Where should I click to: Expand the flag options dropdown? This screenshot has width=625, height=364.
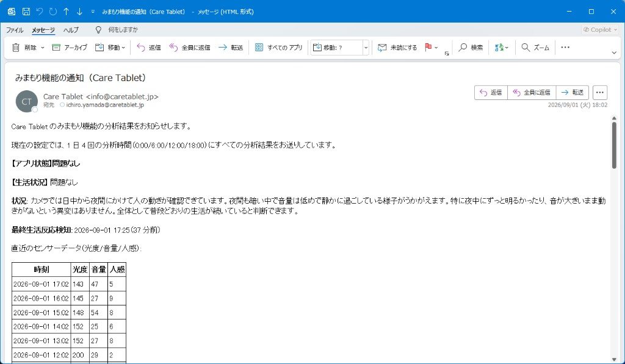tap(436, 48)
